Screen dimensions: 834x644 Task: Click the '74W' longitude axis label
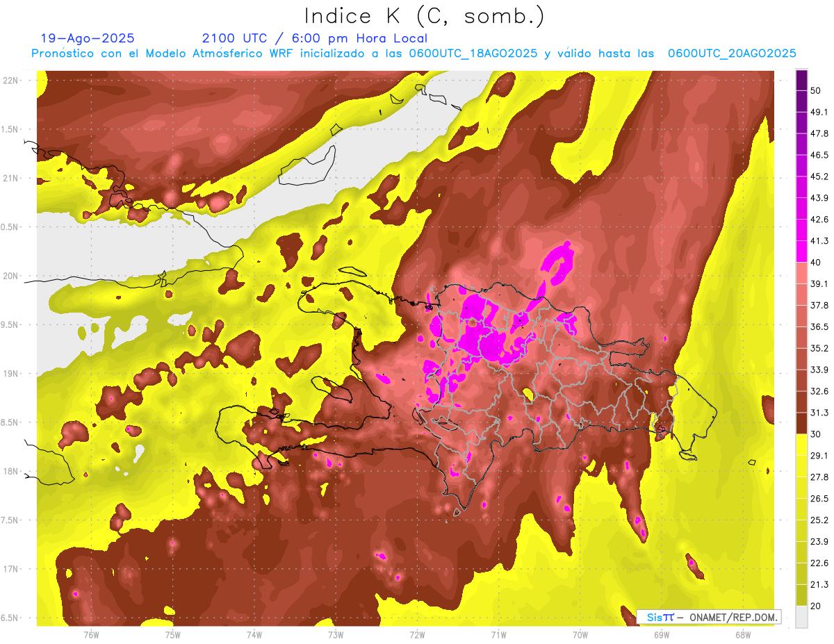tap(254, 635)
